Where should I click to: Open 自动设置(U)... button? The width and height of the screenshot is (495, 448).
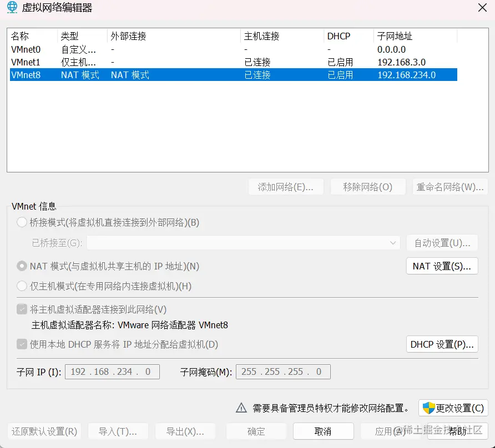click(x=442, y=243)
